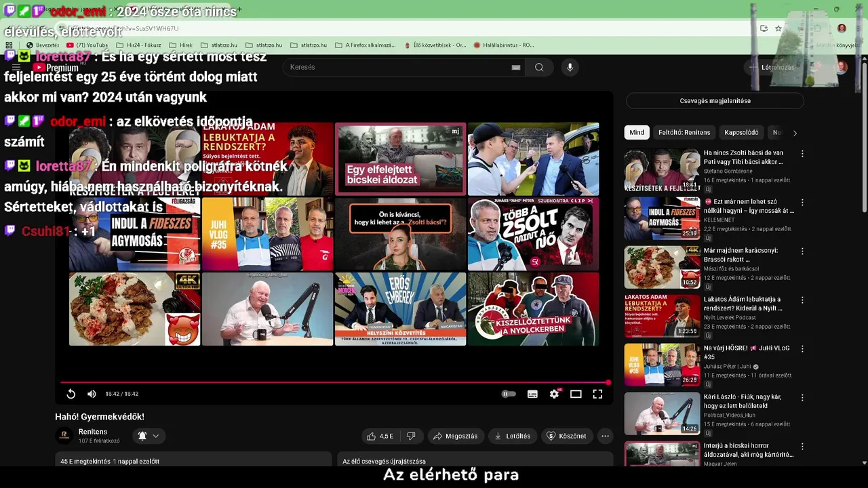Select the Feltöltő: Renitens chip
The width and height of the screenshot is (868, 488).
pyautogui.click(x=684, y=132)
